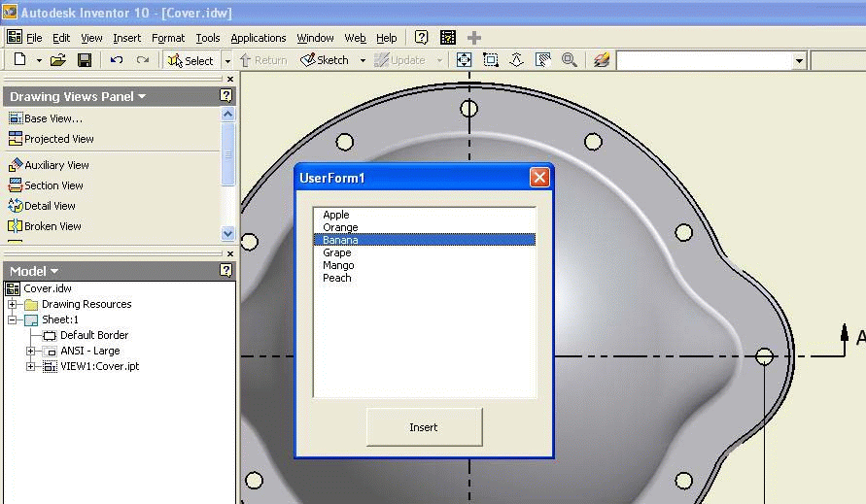Click the Help question mark toolbar icon
Screen dimensions: 866x504
422,37
